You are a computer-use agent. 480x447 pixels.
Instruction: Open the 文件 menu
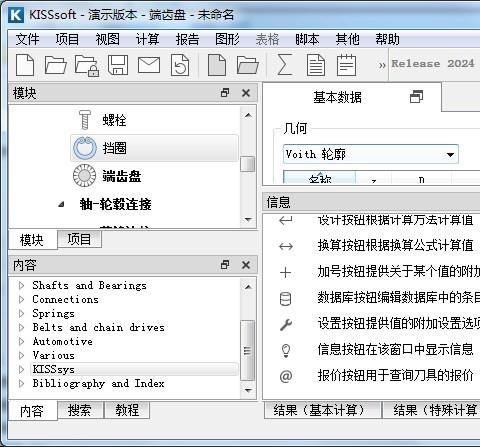click(x=27, y=39)
